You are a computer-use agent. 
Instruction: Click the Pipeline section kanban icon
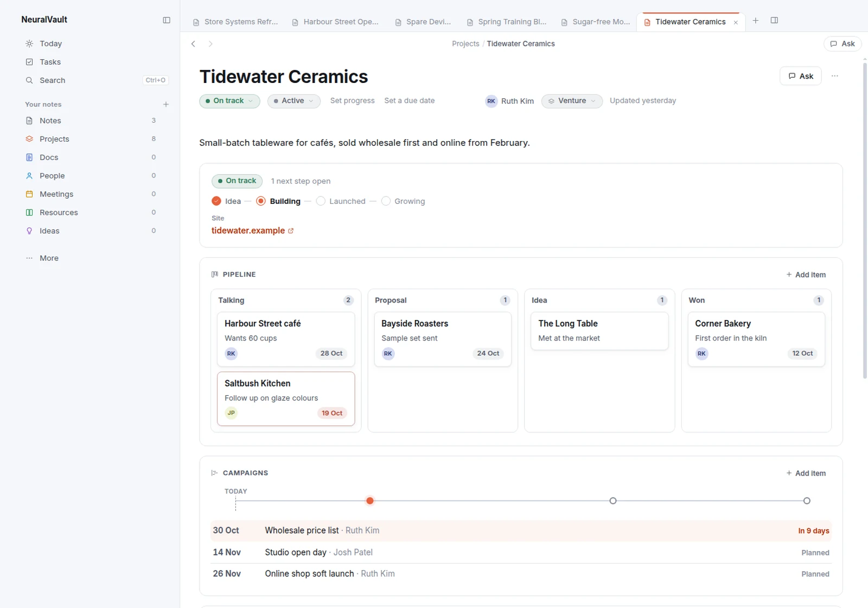(x=215, y=274)
